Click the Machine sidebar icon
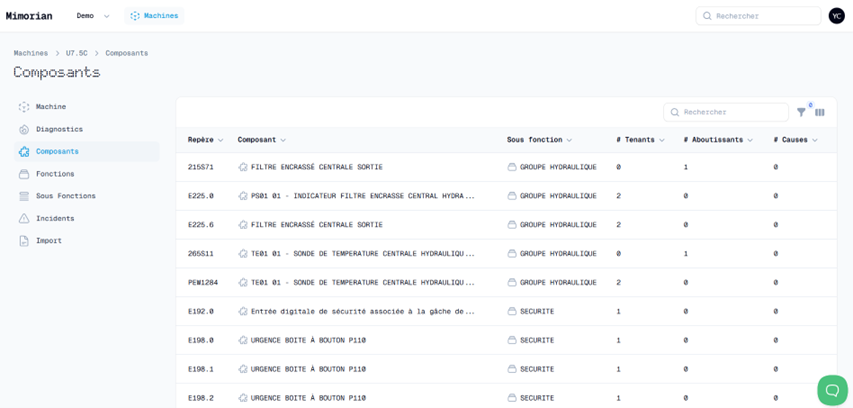This screenshot has height=408, width=853. click(x=24, y=107)
